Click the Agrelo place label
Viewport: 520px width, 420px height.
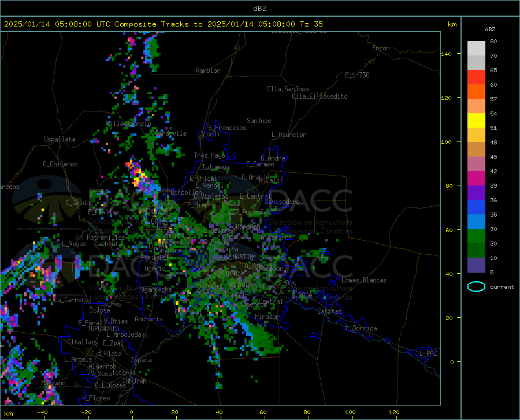tap(155, 269)
